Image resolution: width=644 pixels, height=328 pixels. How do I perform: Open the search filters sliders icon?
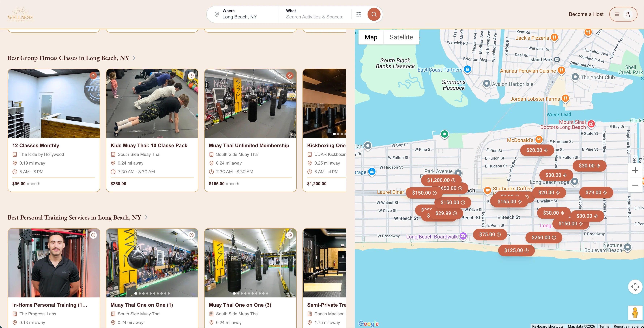click(x=359, y=14)
